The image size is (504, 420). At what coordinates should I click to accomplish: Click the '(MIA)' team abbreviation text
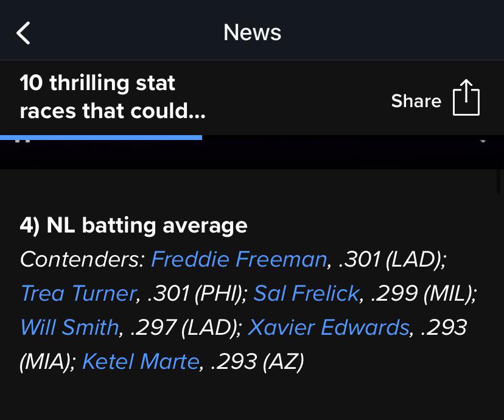coord(47,362)
